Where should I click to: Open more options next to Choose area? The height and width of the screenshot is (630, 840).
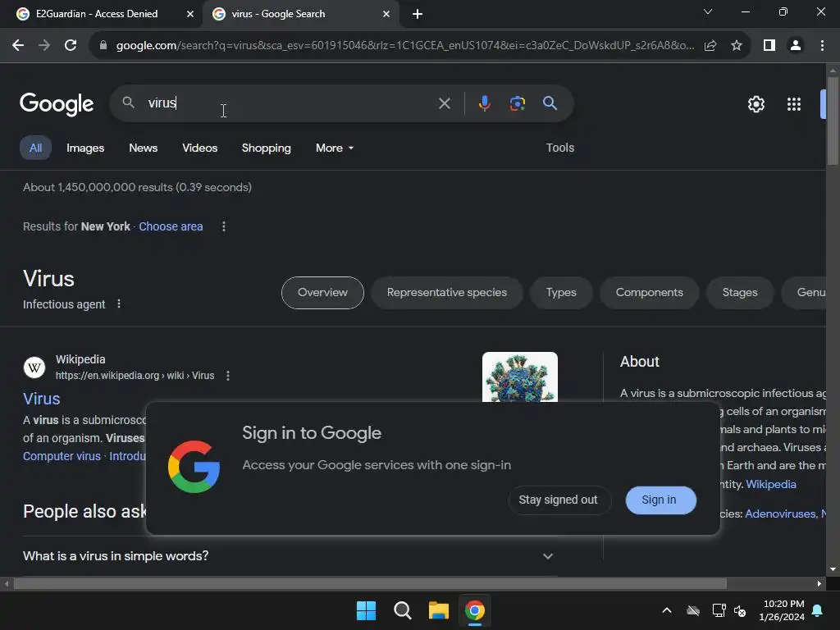point(224,226)
